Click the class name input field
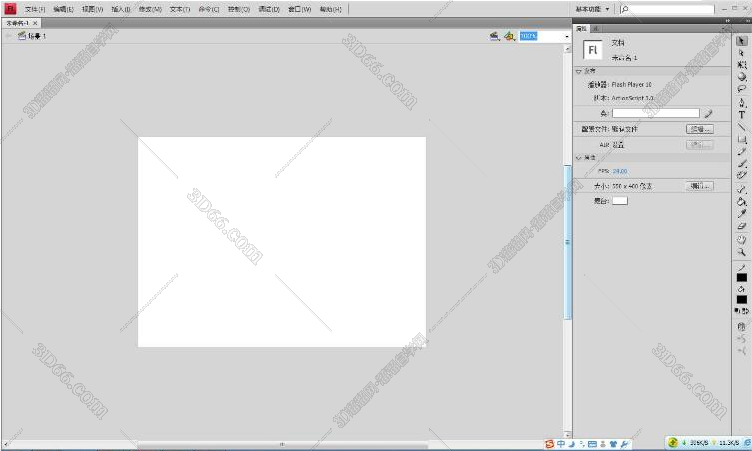Image resolution: width=752 pixels, height=451 pixels. tap(656, 113)
